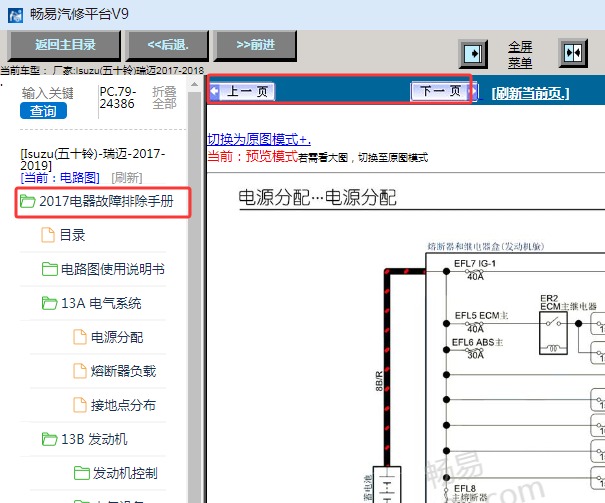Click the right-arrow panel icon beside 全屏菜单
Screen dimensions: 605x503
coord(473,53)
